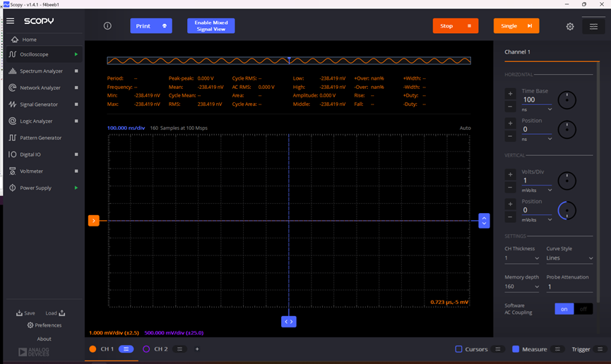This screenshot has width=611, height=364.
Task: Decrease Time Base with minus button
Action: tap(510, 107)
